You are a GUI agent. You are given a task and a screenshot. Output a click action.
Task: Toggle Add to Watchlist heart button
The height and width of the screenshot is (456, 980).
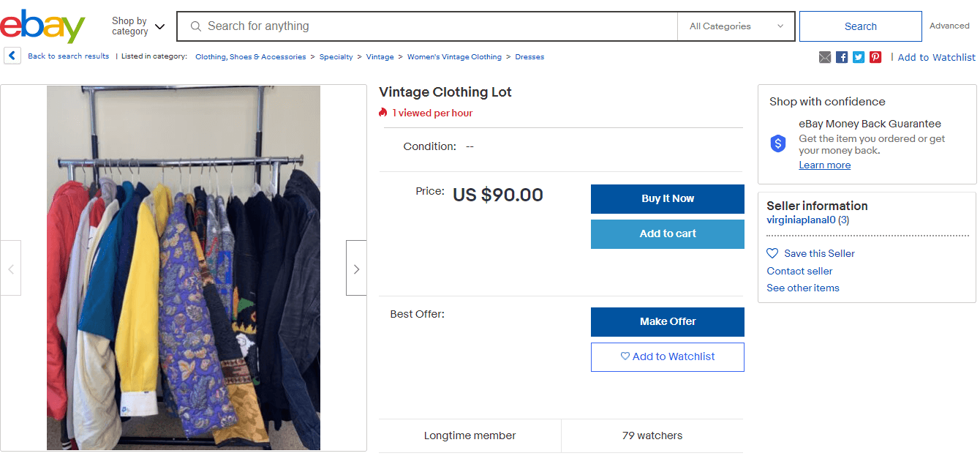667,356
